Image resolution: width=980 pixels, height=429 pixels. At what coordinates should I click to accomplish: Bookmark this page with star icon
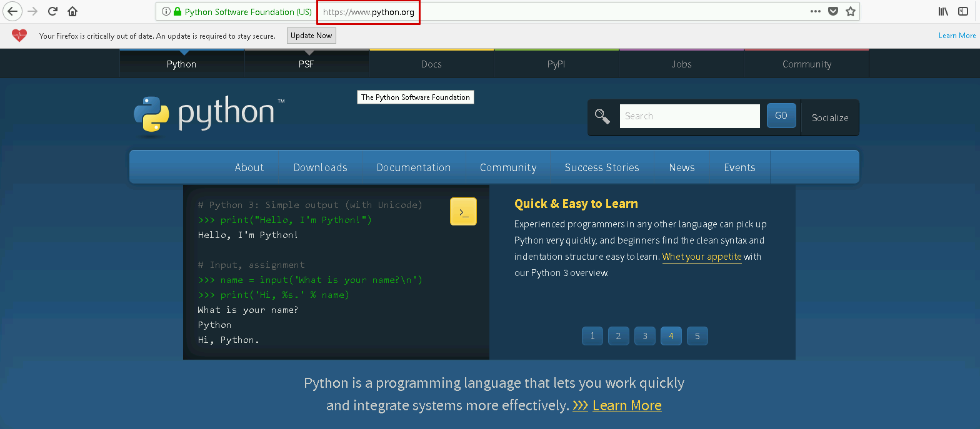(850, 11)
